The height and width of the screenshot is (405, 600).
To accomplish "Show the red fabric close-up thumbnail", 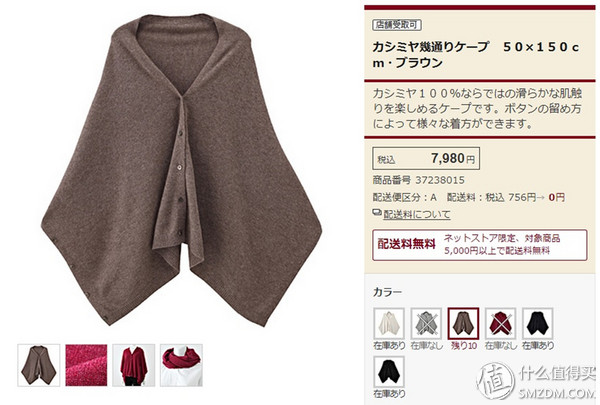I will (86, 365).
